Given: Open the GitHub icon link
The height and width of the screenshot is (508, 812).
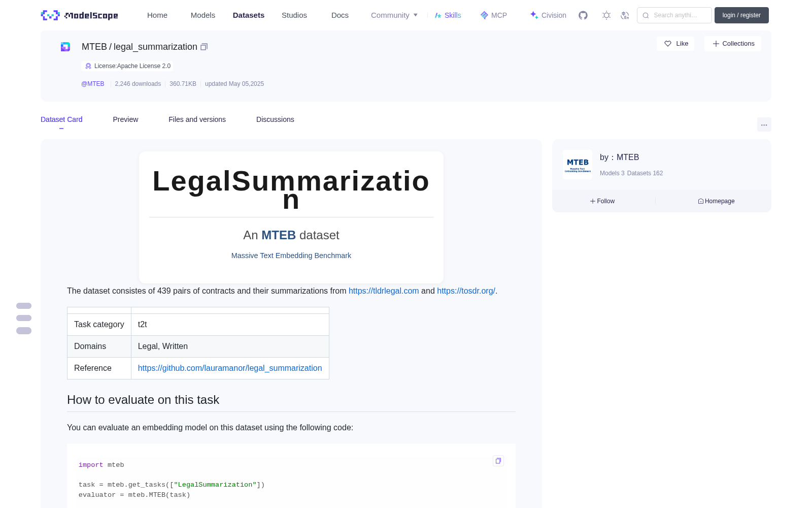Looking at the screenshot, I should pos(583,15).
